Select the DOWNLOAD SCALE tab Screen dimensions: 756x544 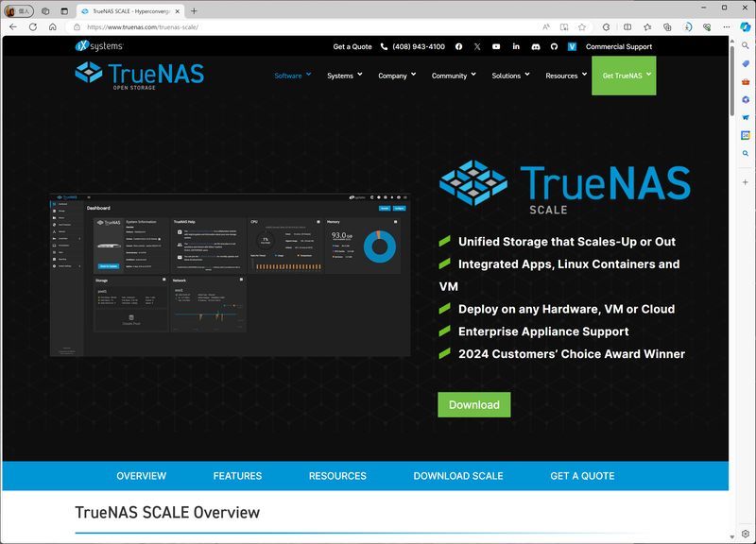(458, 476)
